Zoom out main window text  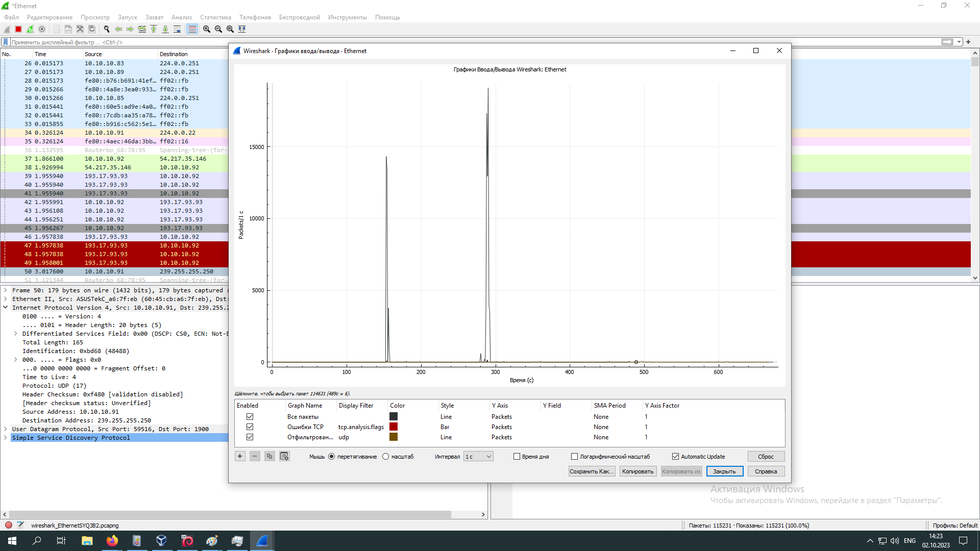coord(218,29)
